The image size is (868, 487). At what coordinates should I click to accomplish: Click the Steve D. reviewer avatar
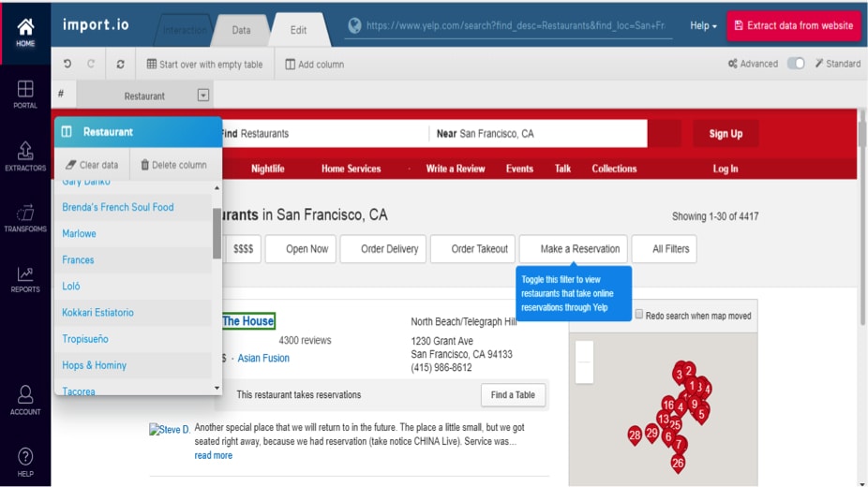click(170, 430)
